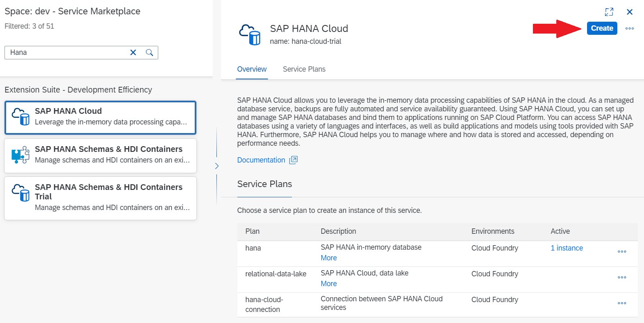Show More for hana plan description
The height and width of the screenshot is (323, 644).
(329, 258)
